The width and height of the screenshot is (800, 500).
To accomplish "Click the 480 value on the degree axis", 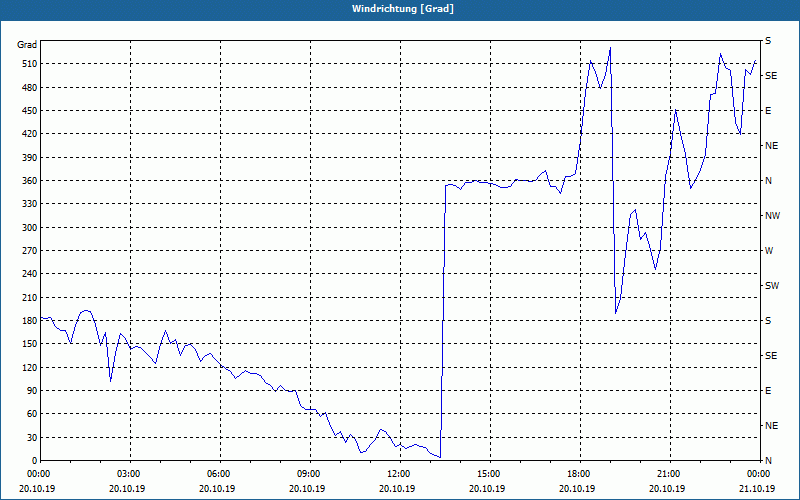I will tap(29, 87).
